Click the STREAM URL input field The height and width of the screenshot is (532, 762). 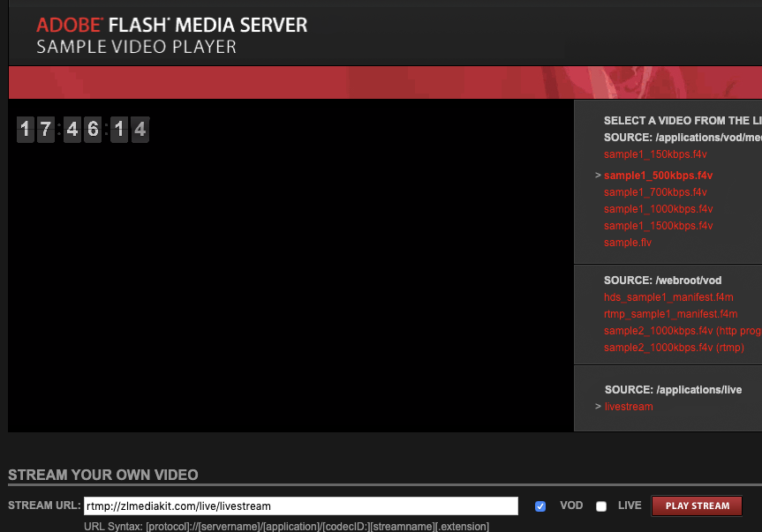point(300,506)
